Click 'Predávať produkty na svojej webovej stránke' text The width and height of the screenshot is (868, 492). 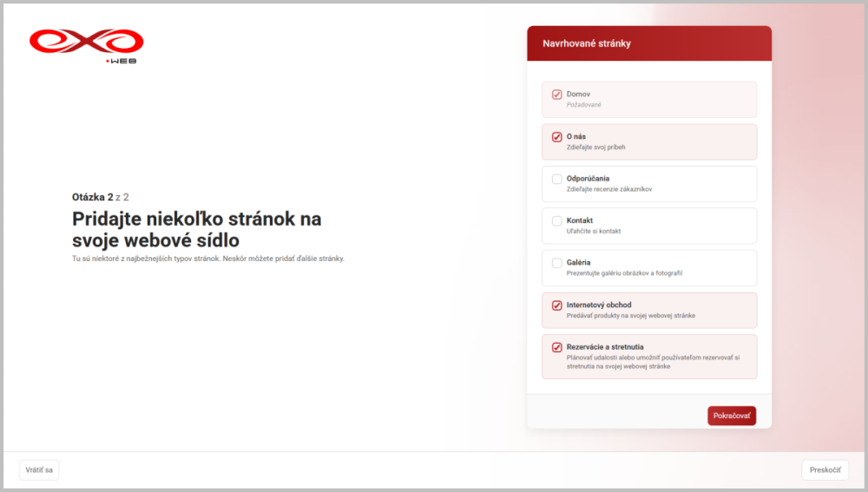[630, 316]
